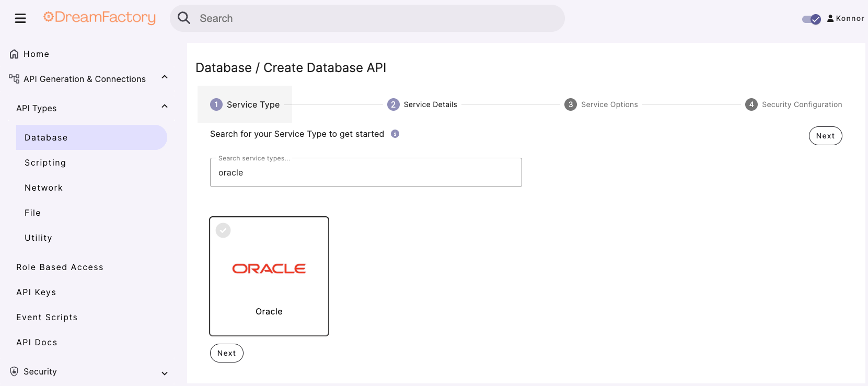Collapse the API Generation & Connections section

click(165, 77)
